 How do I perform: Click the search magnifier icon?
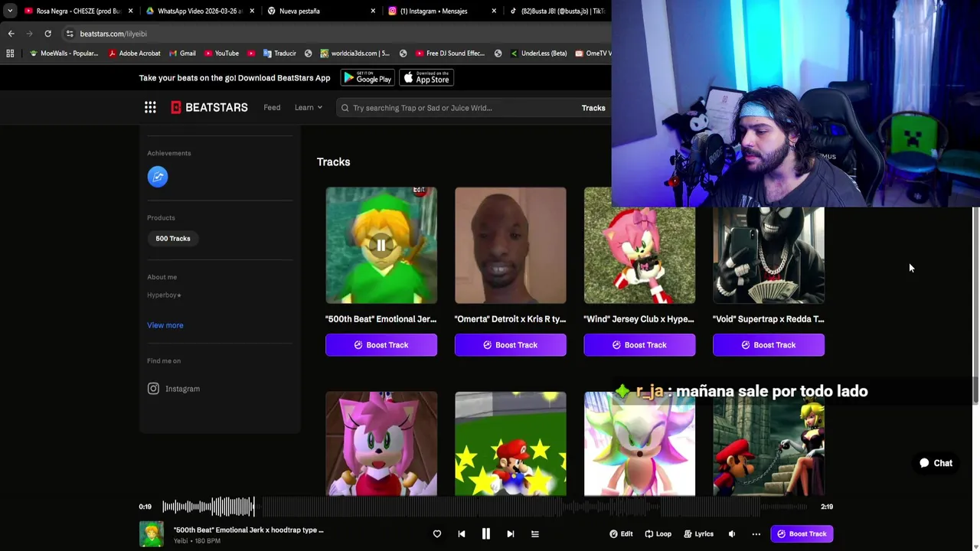point(345,108)
